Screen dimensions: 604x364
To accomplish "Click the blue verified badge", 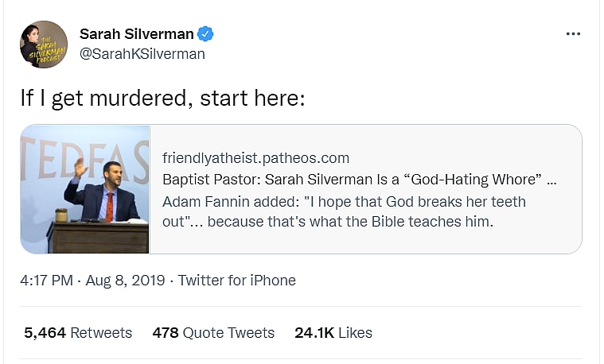I will (205, 33).
